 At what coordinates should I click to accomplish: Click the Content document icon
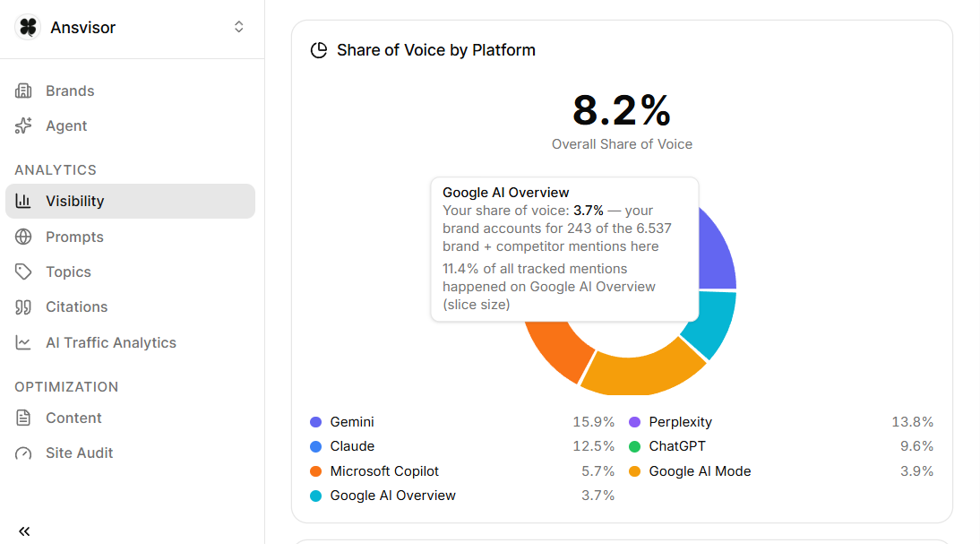click(23, 418)
